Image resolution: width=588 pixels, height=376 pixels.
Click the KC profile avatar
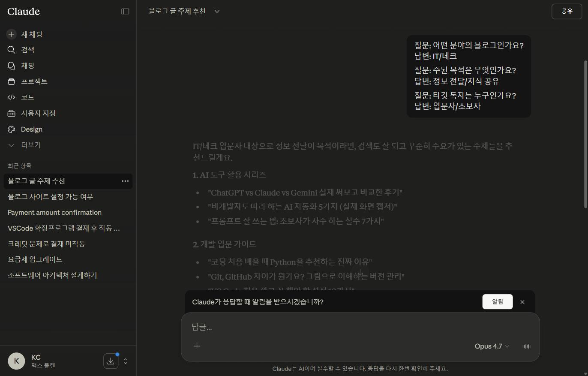click(x=16, y=361)
